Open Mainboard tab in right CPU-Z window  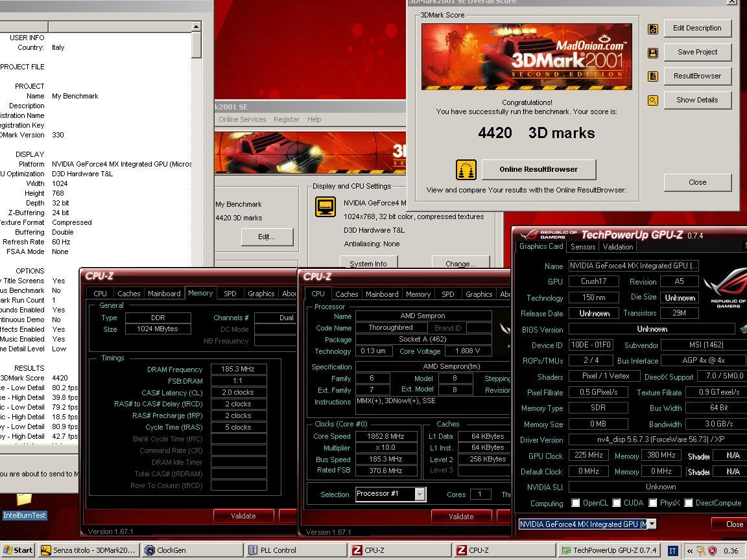(x=382, y=294)
